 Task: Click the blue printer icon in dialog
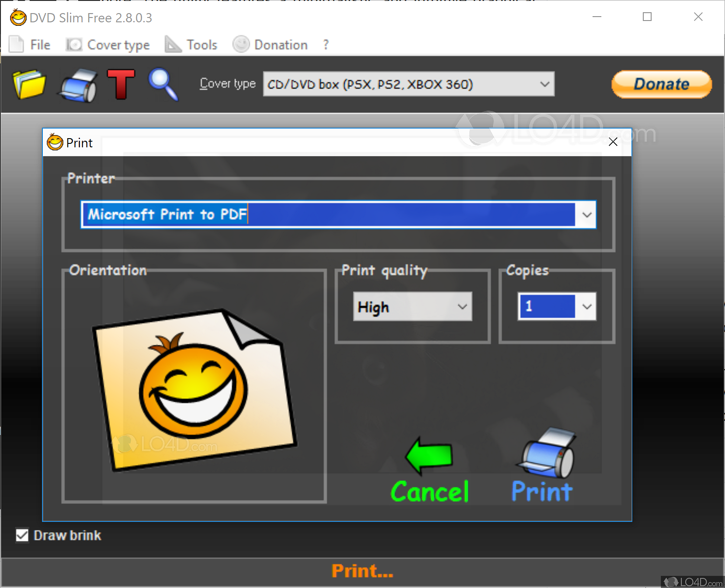[x=546, y=453]
